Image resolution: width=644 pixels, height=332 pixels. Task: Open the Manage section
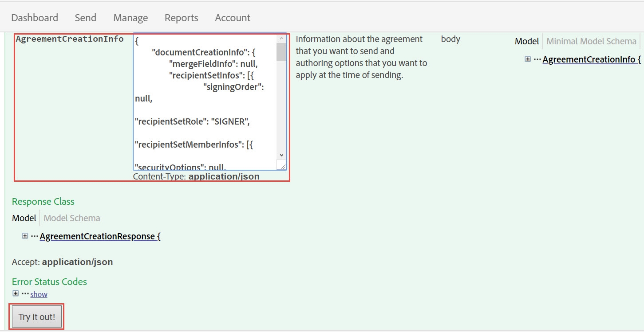130,18
